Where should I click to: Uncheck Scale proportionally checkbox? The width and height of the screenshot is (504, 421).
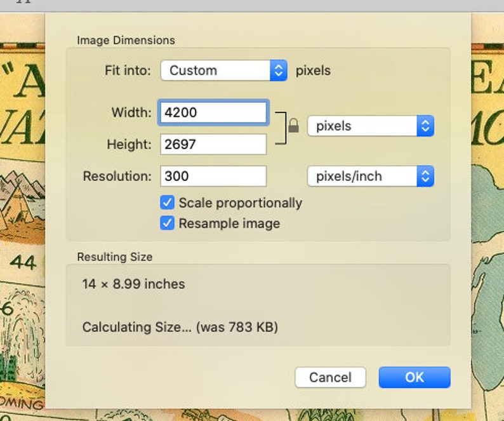tap(167, 203)
